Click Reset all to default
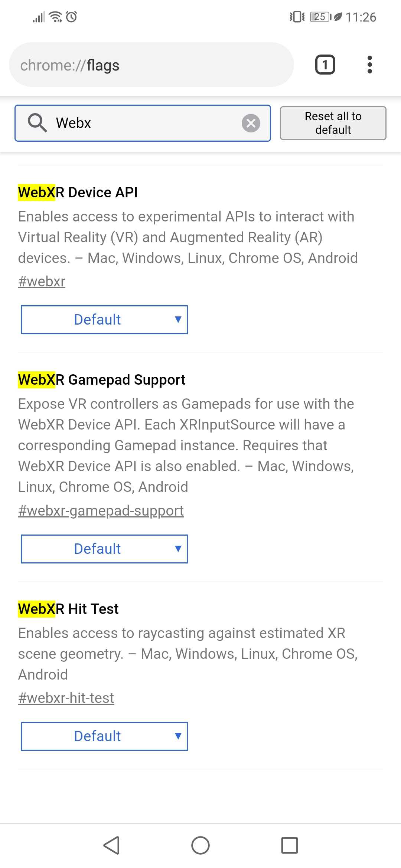This screenshot has width=401, height=868. tap(333, 123)
